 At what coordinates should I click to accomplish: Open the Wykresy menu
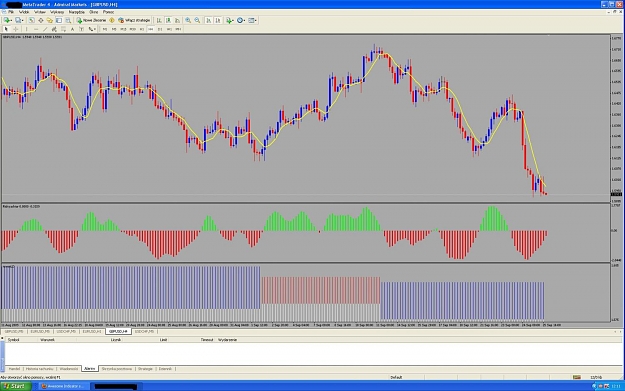tap(57, 12)
